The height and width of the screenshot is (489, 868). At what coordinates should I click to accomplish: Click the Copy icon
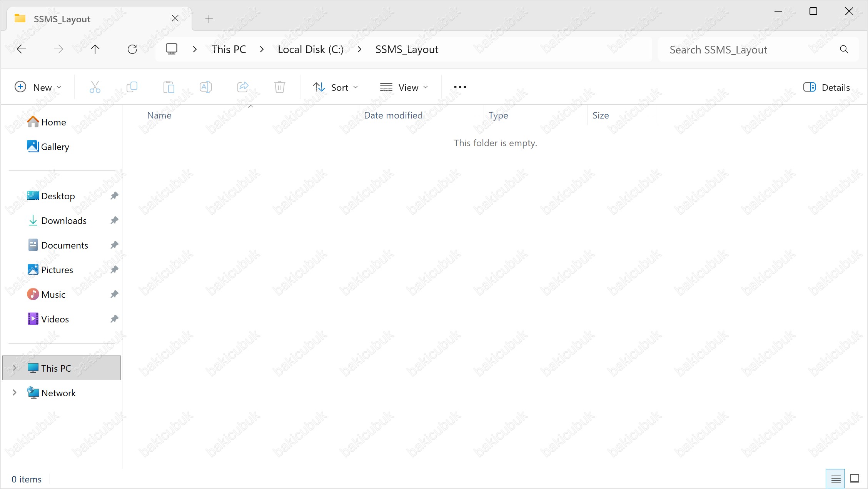pos(132,87)
